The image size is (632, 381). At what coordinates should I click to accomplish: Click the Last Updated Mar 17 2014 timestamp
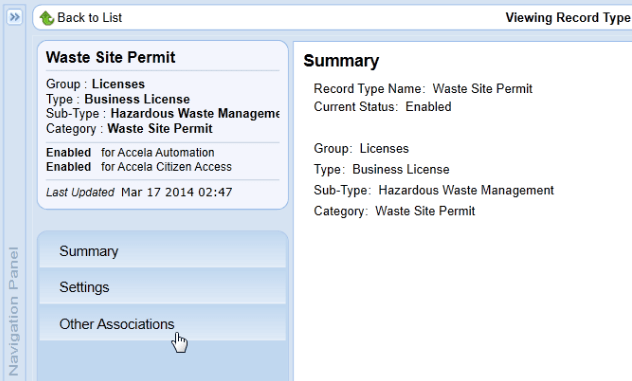pyautogui.click(x=139, y=192)
